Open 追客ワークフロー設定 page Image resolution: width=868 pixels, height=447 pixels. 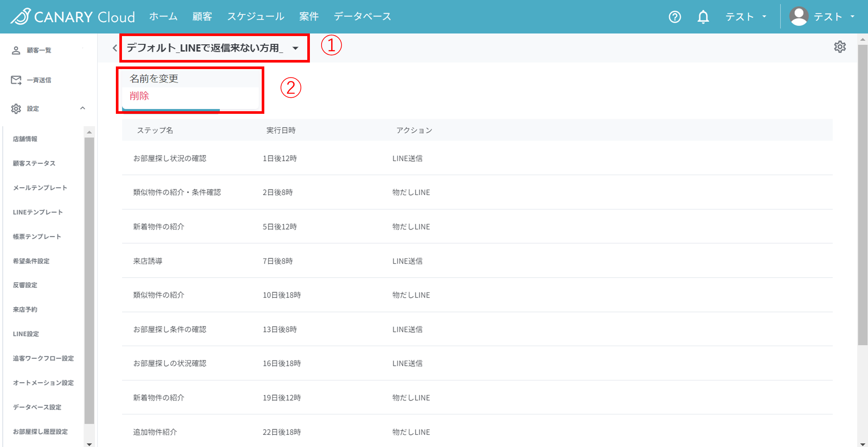43,358
